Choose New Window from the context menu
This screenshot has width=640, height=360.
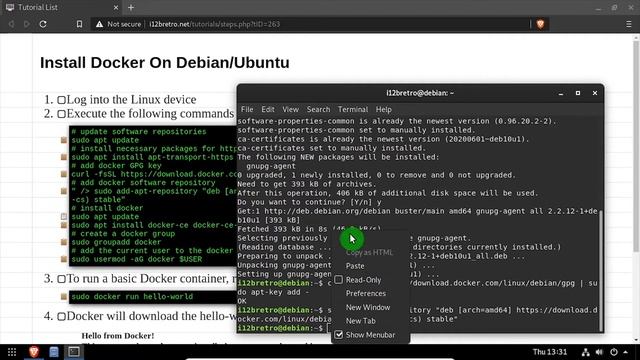pyautogui.click(x=368, y=307)
